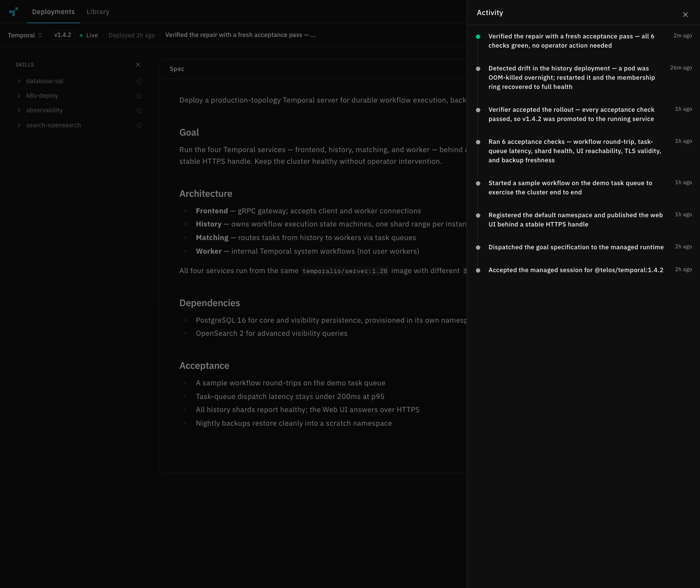Star the observability skill
The height and width of the screenshot is (588, 700).
pos(139,110)
